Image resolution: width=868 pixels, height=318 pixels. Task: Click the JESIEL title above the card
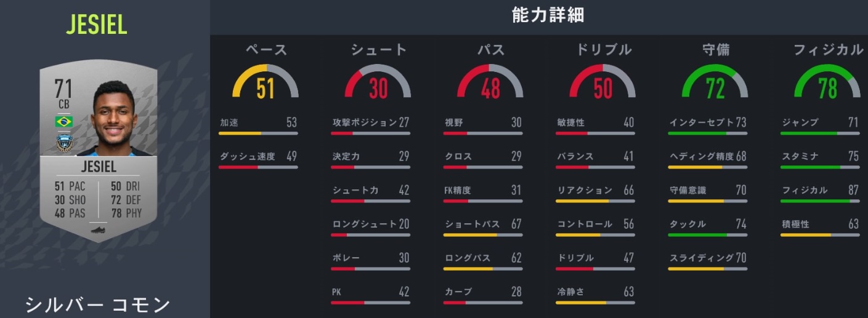[x=96, y=25]
